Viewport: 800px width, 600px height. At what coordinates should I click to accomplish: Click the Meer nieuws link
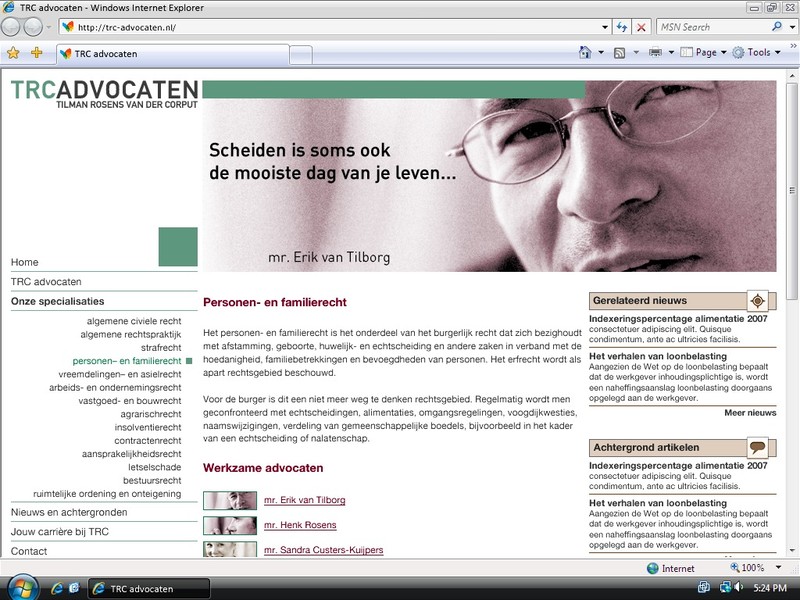749,412
